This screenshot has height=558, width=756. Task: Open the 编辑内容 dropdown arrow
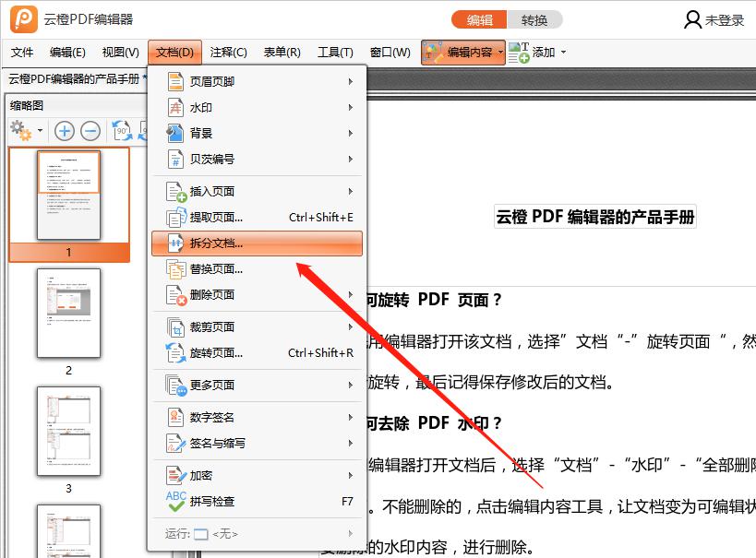(500, 52)
